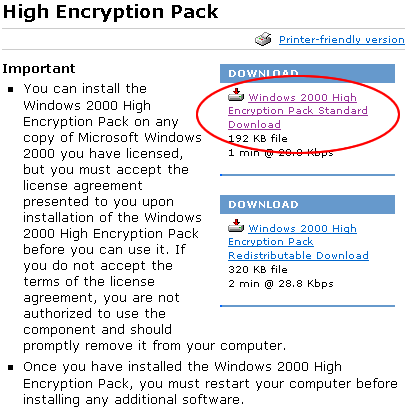Image resolution: width=411 pixels, height=410 pixels.
Task: Click the paragraph line 'promptly remove it from your computer'
Action: (154, 346)
